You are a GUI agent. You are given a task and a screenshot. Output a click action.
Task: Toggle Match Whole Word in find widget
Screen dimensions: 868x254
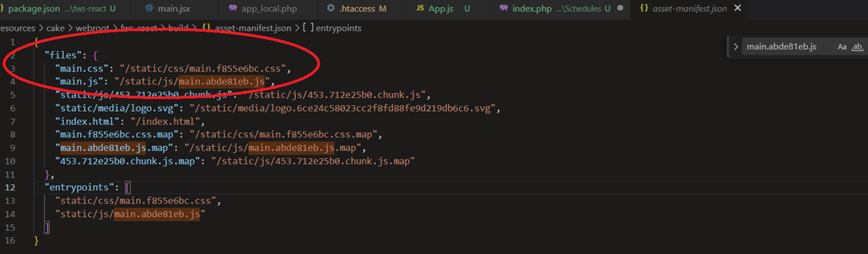[857, 47]
